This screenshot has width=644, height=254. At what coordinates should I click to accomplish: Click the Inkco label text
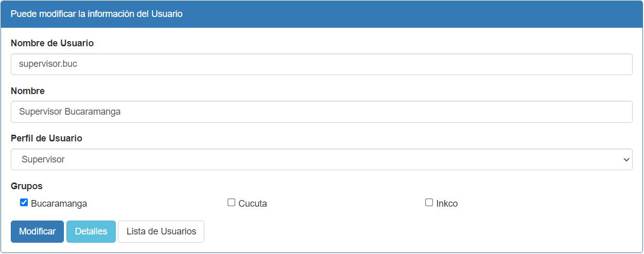(447, 204)
